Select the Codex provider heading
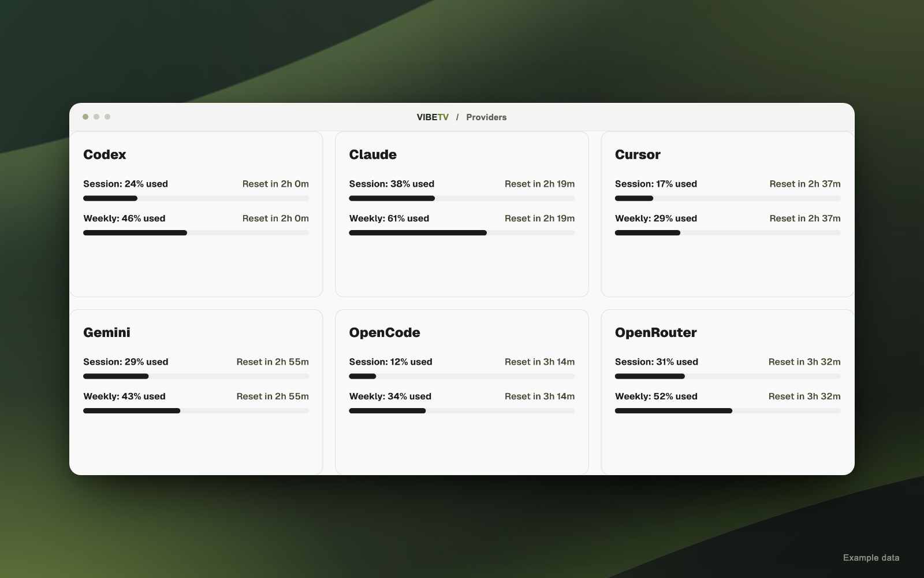Image resolution: width=924 pixels, height=578 pixels. [105, 154]
